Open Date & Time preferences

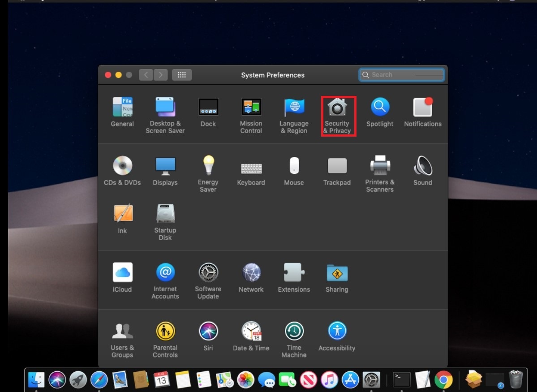pyautogui.click(x=251, y=336)
